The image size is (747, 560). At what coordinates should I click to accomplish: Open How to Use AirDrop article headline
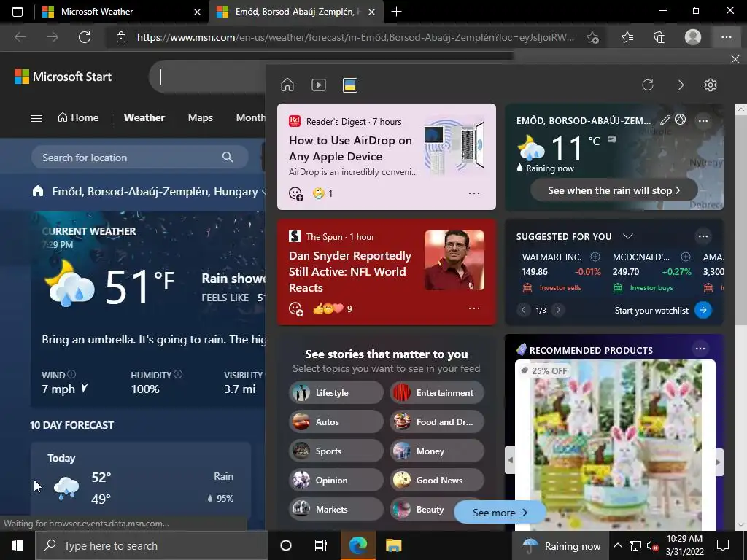click(x=350, y=148)
